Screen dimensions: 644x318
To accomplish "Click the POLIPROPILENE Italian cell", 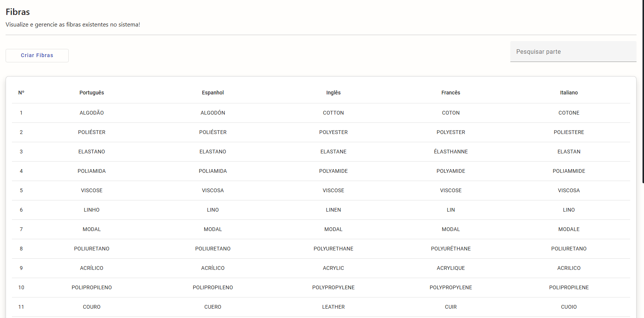I will point(569,287).
